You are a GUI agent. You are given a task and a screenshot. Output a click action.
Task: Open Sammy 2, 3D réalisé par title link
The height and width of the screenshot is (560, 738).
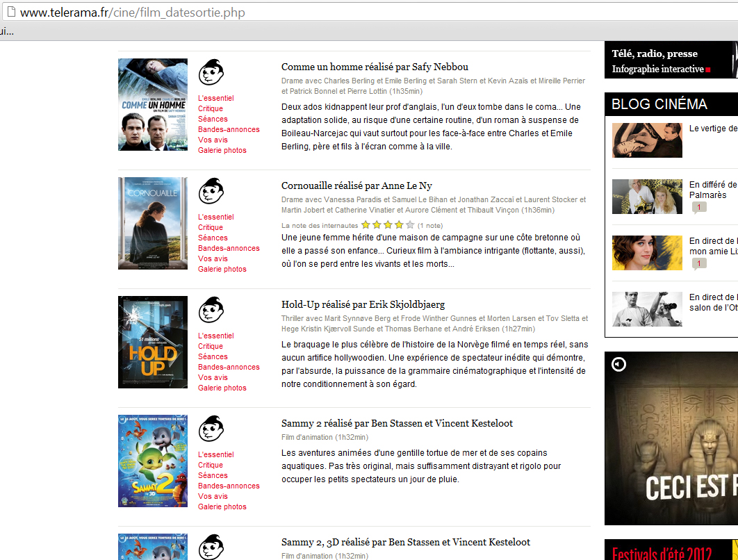[406, 542]
